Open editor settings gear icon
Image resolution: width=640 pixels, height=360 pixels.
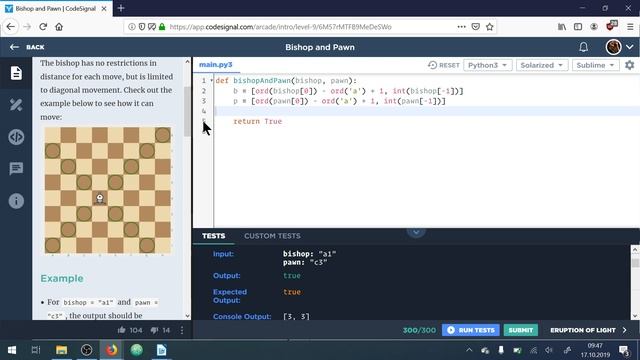pos(629,65)
